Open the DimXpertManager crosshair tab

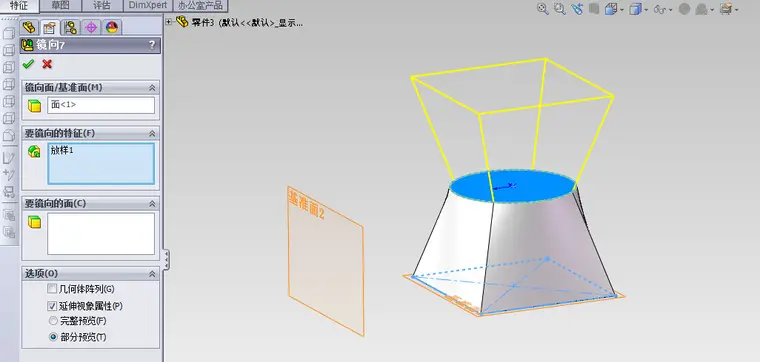click(x=91, y=27)
